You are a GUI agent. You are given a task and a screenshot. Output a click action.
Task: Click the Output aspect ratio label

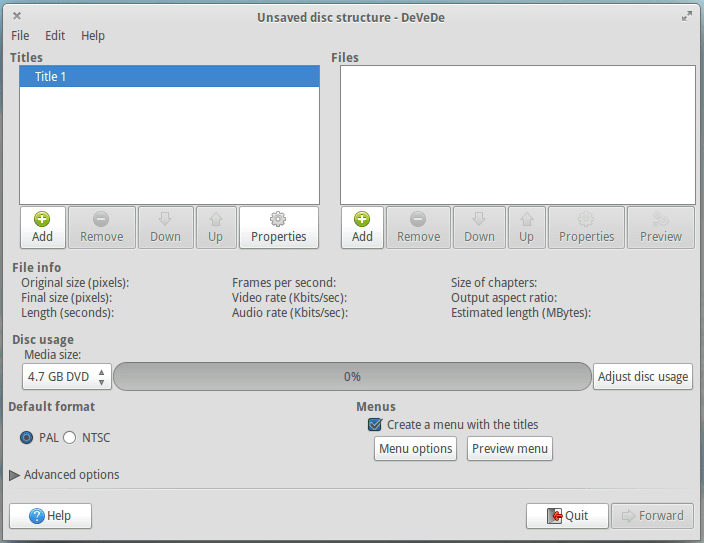tap(504, 298)
